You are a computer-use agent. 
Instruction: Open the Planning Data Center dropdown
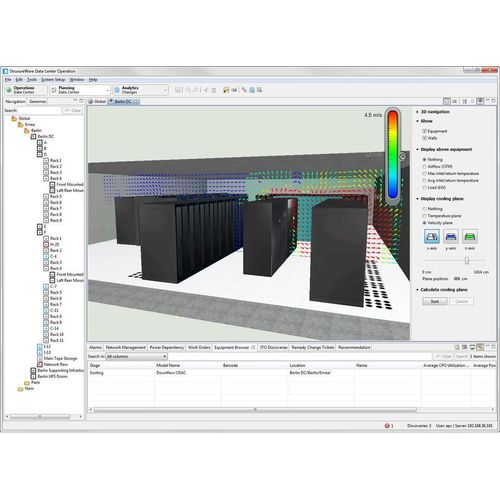[108, 90]
